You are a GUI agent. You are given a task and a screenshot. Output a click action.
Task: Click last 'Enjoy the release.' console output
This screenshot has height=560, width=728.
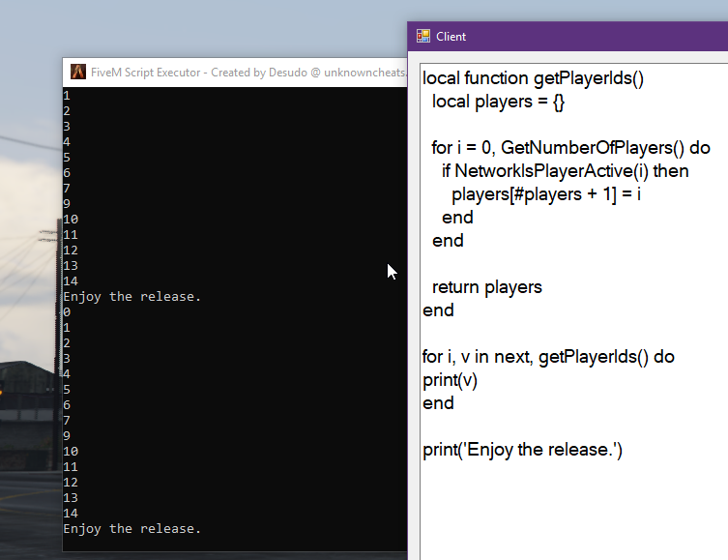point(132,529)
